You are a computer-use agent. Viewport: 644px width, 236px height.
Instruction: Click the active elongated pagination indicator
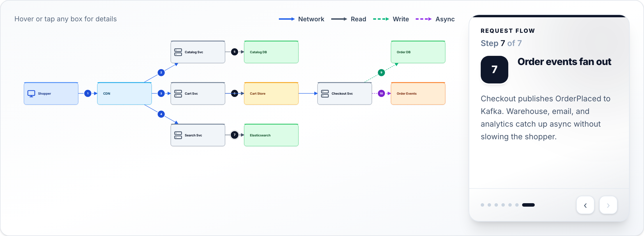click(528, 205)
